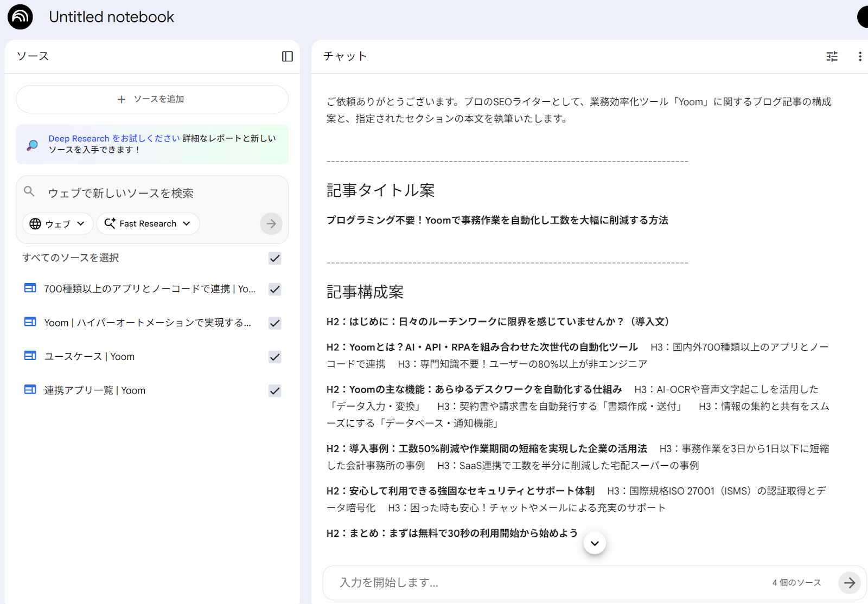The width and height of the screenshot is (868, 604).
Task: Click the source icon for ユースケース | Yoom
Action: pos(30,356)
